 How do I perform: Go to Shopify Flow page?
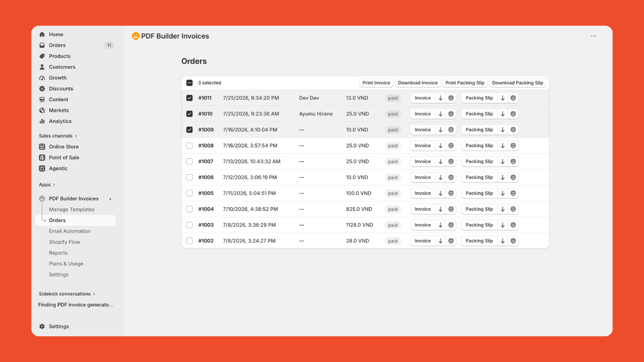click(x=64, y=242)
